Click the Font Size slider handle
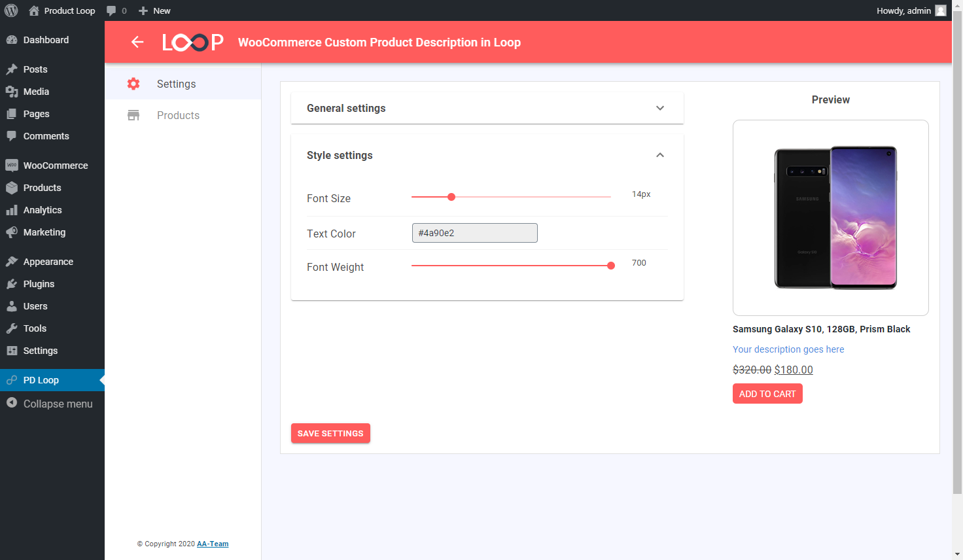Screen dimensions: 963x560 (451, 197)
